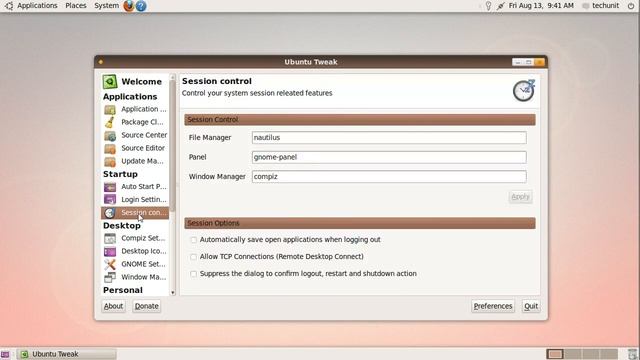This screenshot has height=360, width=640.
Task: Click the sidebar scrollbar thumb
Action: pyautogui.click(x=173, y=145)
